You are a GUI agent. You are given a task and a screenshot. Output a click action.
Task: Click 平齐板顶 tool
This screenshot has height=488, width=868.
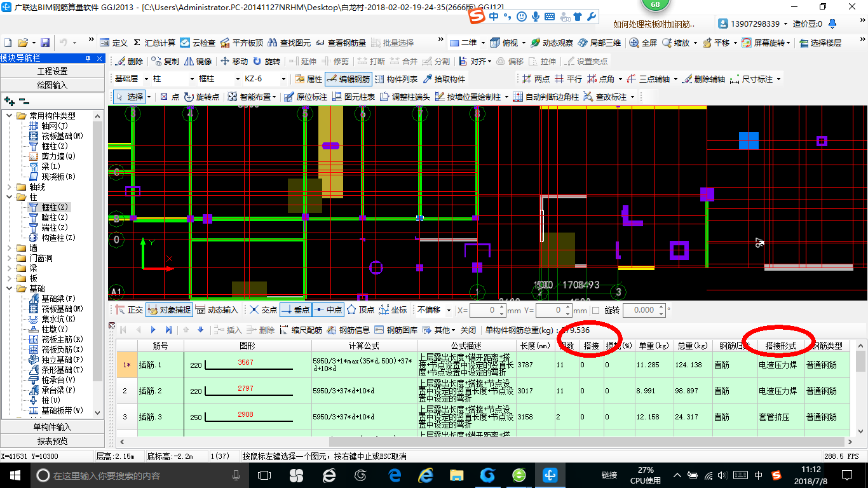(241, 43)
